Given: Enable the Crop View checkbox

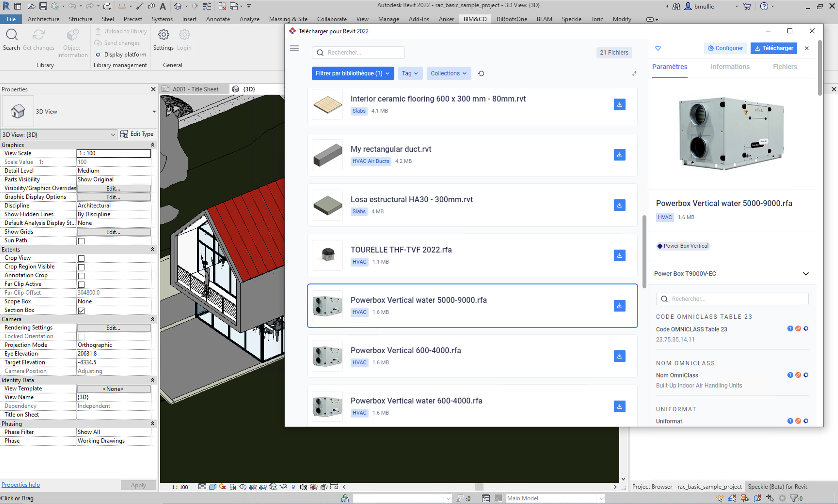Looking at the screenshot, I should tap(81, 258).
